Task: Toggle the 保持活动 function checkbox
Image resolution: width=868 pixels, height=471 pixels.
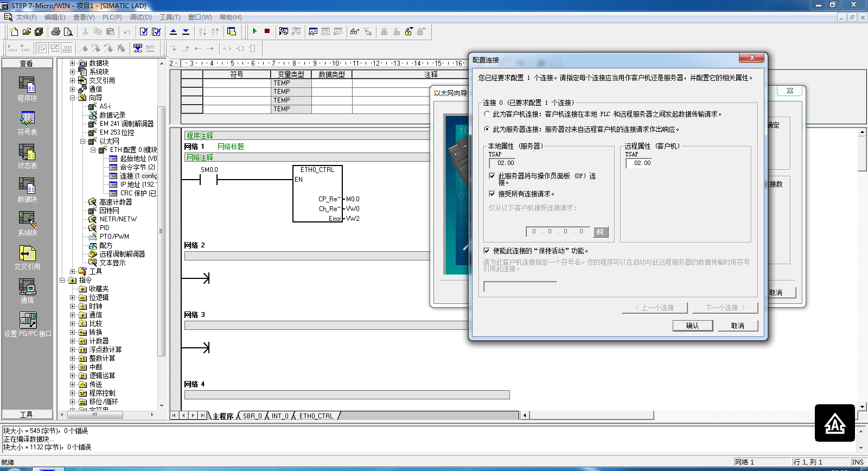Action: coord(487,251)
